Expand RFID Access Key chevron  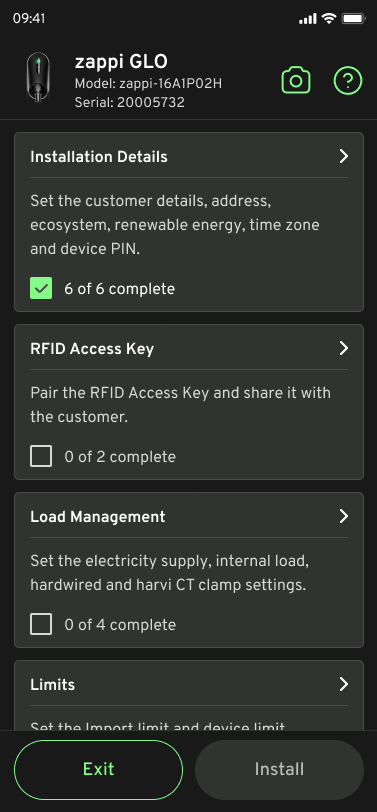click(x=343, y=349)
